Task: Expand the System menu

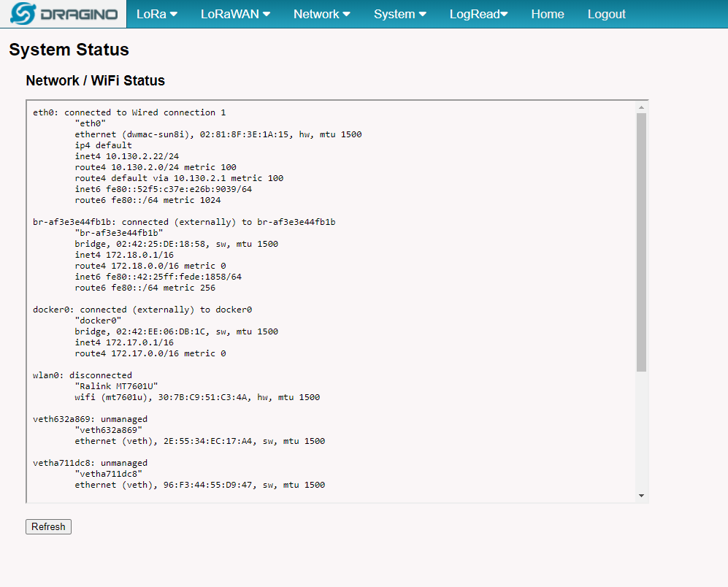Action: click(x=400, y=14)
